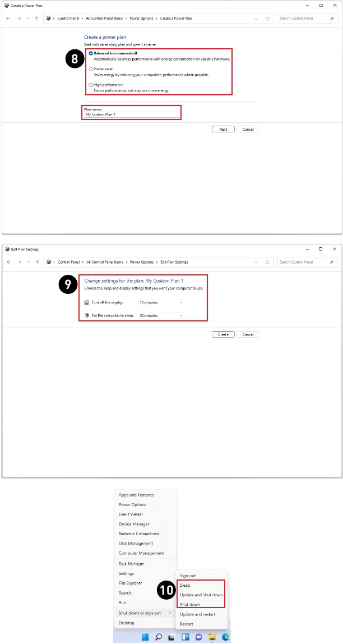Open taskbar Search magnifier icon
Viewport: 343px width, 644px height.
click(x=159, y=637)
